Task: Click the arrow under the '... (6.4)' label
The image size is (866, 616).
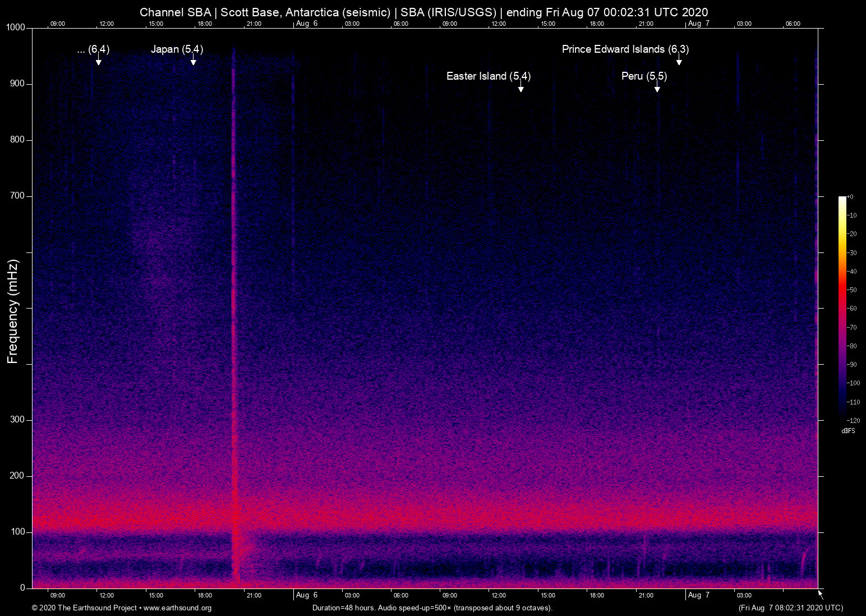Action: pos(98,61)
